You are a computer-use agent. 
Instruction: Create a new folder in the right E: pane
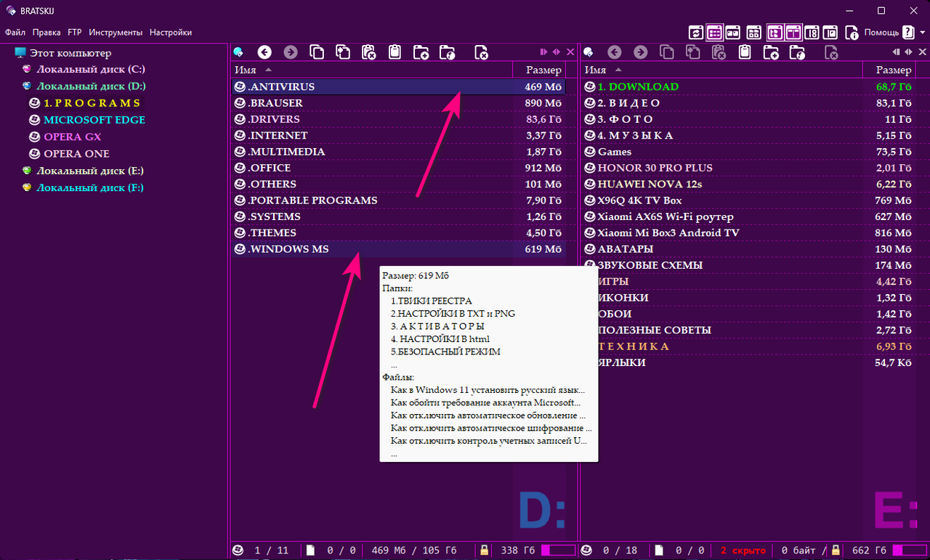(771, 52)
